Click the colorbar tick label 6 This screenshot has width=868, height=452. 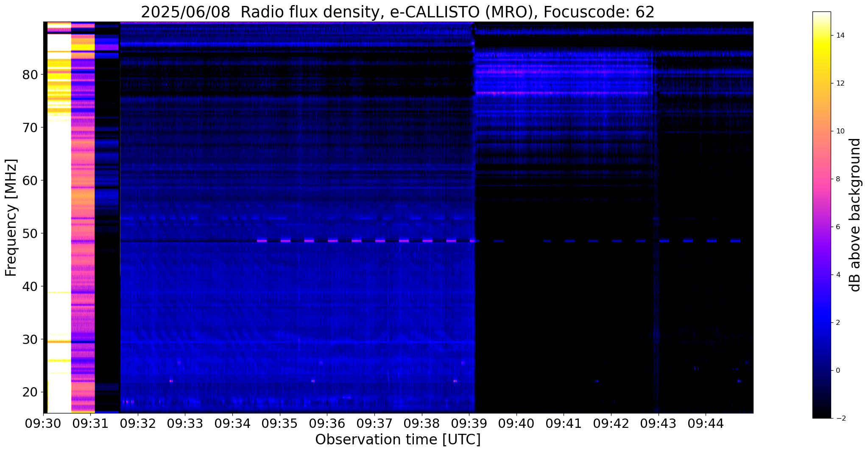[837, 227]
